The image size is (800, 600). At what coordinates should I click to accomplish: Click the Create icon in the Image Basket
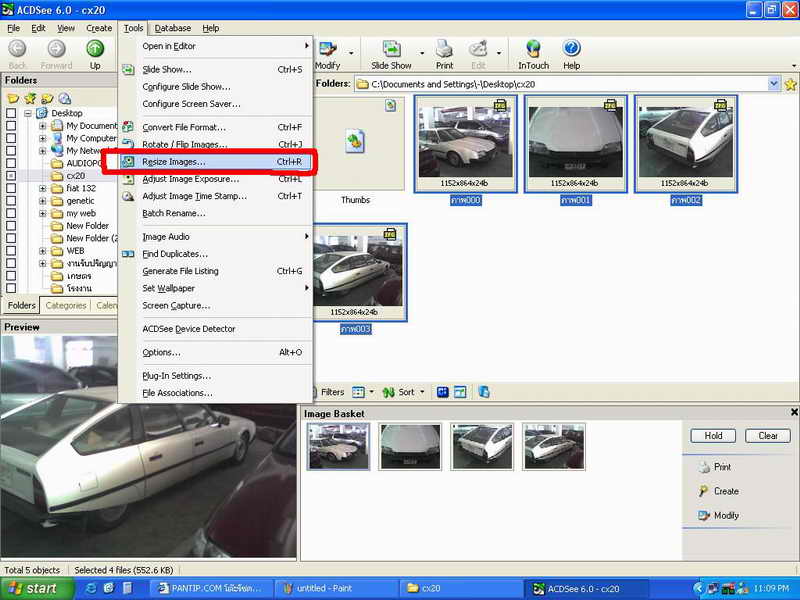click(x=704, y=491)
